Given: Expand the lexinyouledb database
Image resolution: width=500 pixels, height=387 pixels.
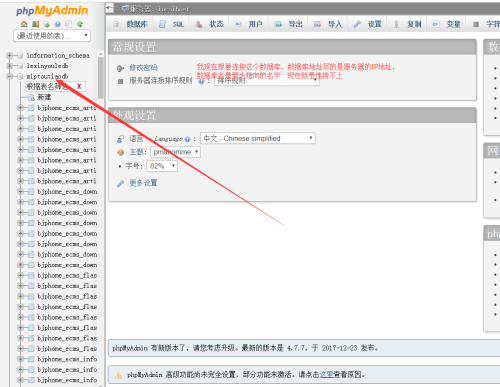Looking at the screenshot, I should coord(10,66).
